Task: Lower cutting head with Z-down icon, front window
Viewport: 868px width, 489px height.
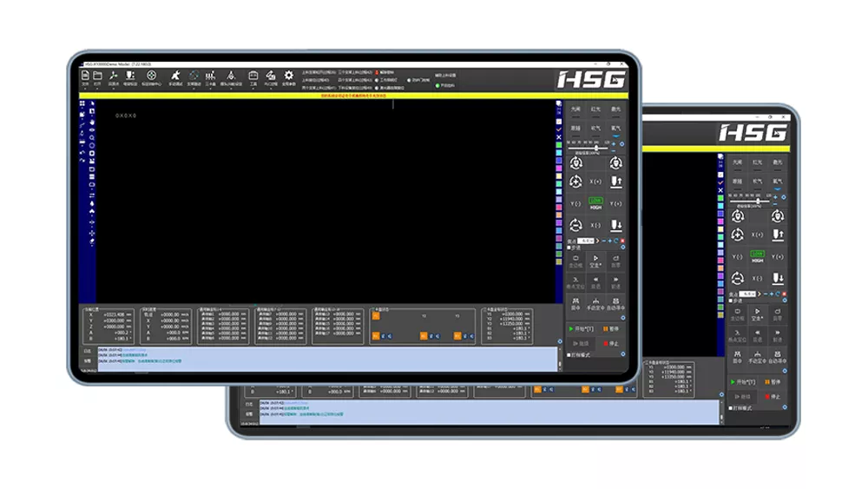Action: [615, 226]
